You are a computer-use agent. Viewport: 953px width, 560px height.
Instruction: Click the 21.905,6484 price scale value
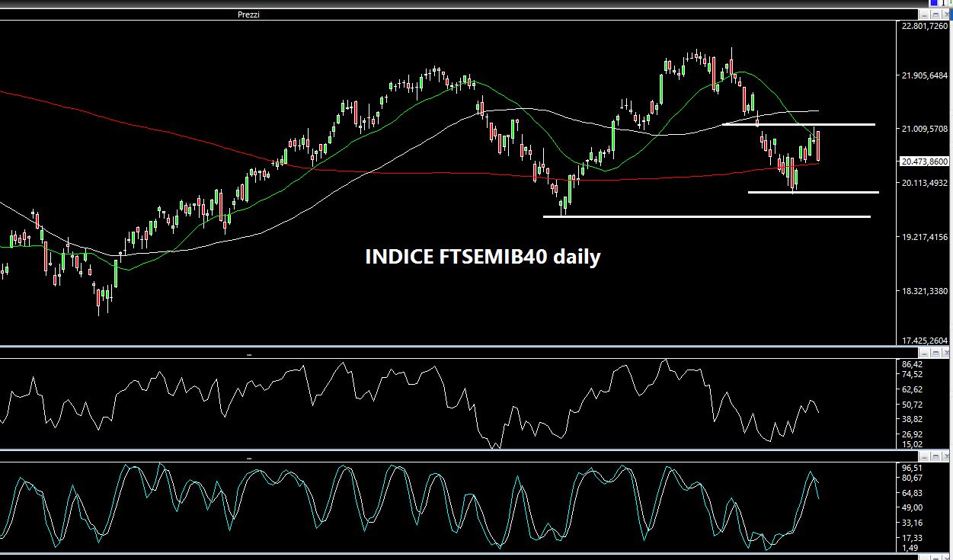coord(925,75)
